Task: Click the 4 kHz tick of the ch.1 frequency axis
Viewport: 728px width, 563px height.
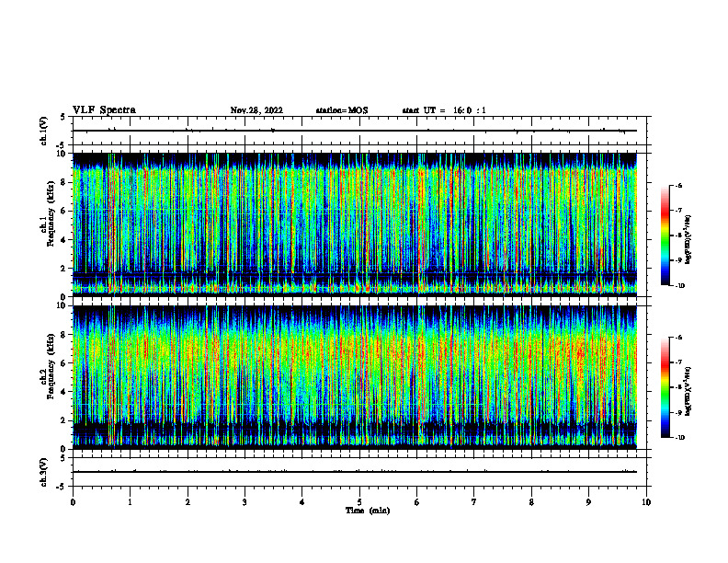Action: pyautogui.click(x=64, y=240)
